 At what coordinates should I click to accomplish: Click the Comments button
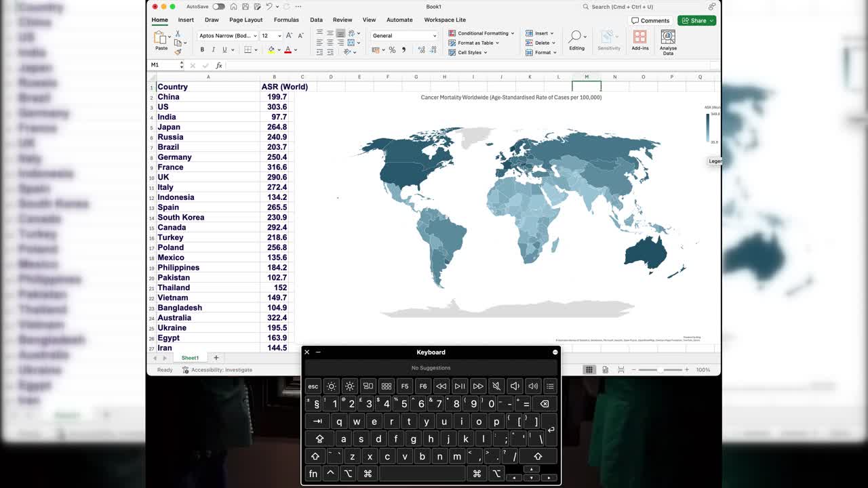click(x=650, y=20)
